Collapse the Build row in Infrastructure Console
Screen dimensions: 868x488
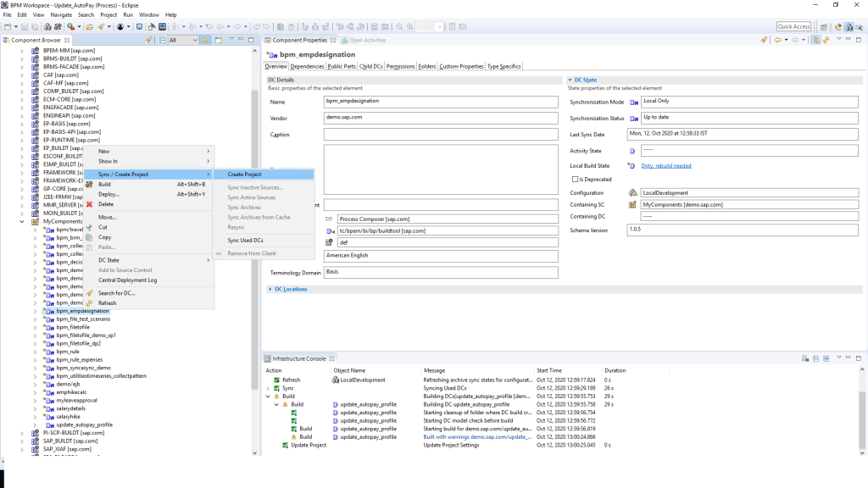[268, 396]
